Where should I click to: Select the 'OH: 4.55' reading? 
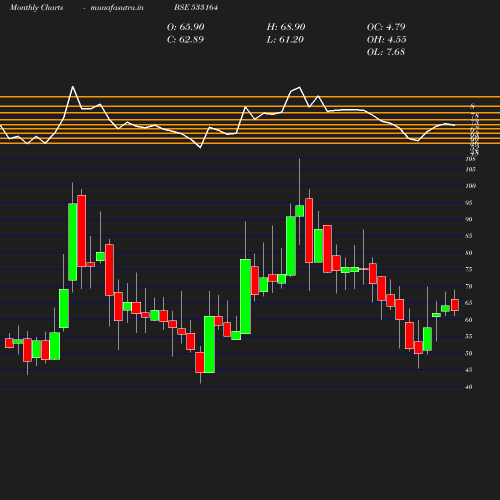[386, 40]
